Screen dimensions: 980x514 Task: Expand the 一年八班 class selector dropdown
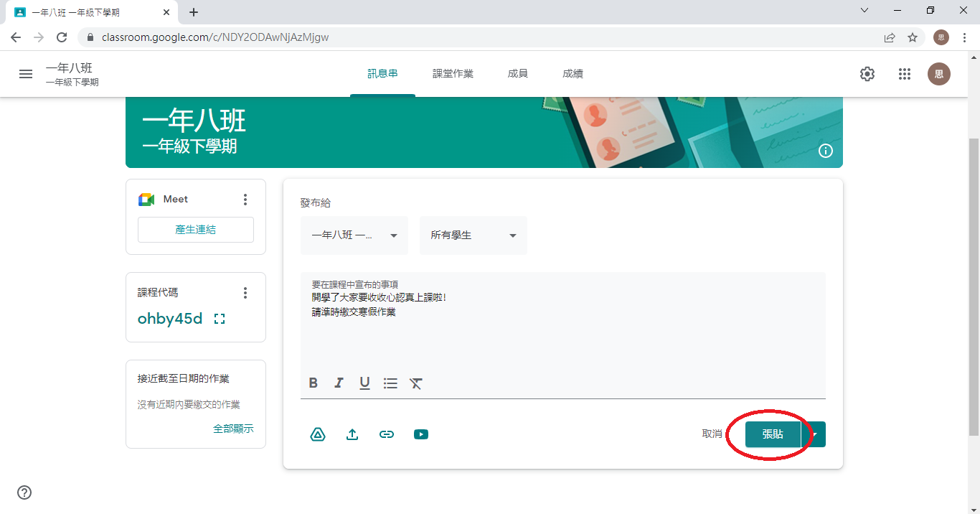354,235
